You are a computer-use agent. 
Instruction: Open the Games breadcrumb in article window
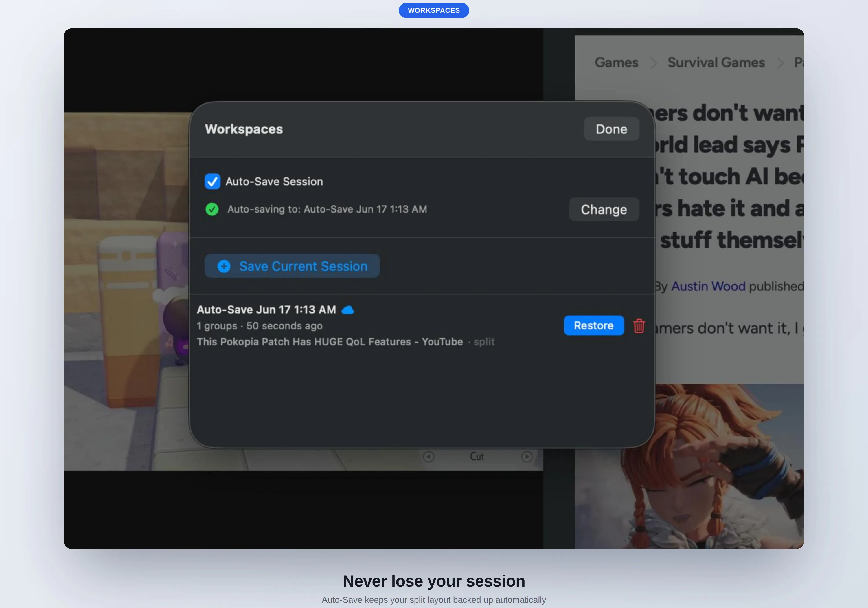point(617,63)
